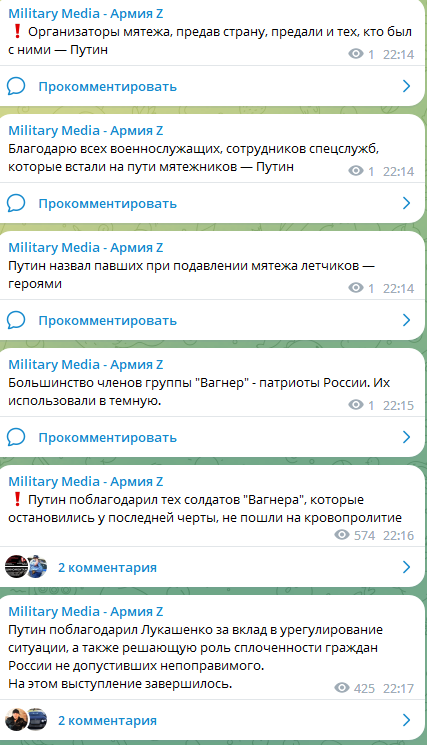Open 2 комментария under кровопролитие post
This screenshot has height=745, width=427.
(107, 568)
